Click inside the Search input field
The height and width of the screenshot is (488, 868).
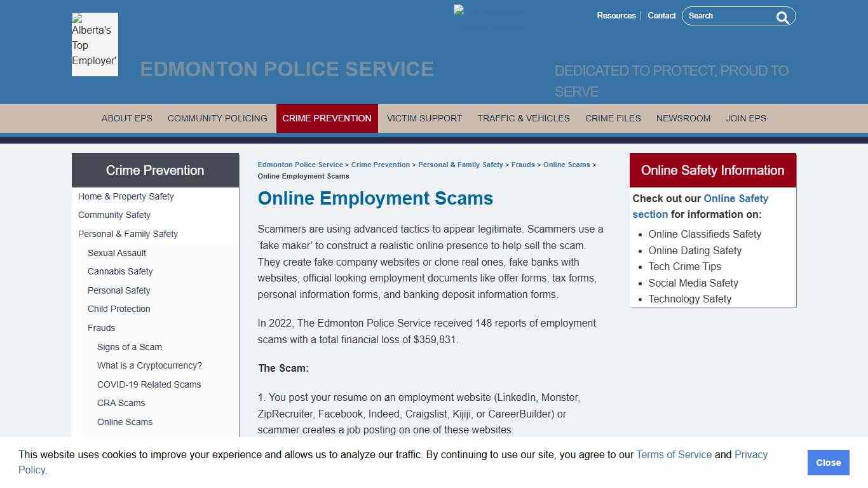pos(731,16)
